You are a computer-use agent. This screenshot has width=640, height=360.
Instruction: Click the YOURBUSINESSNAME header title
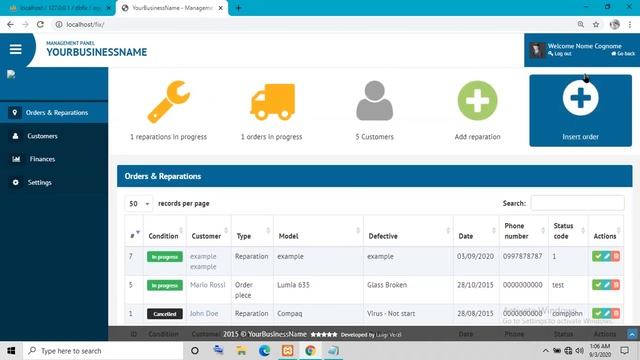click(97, 52)
